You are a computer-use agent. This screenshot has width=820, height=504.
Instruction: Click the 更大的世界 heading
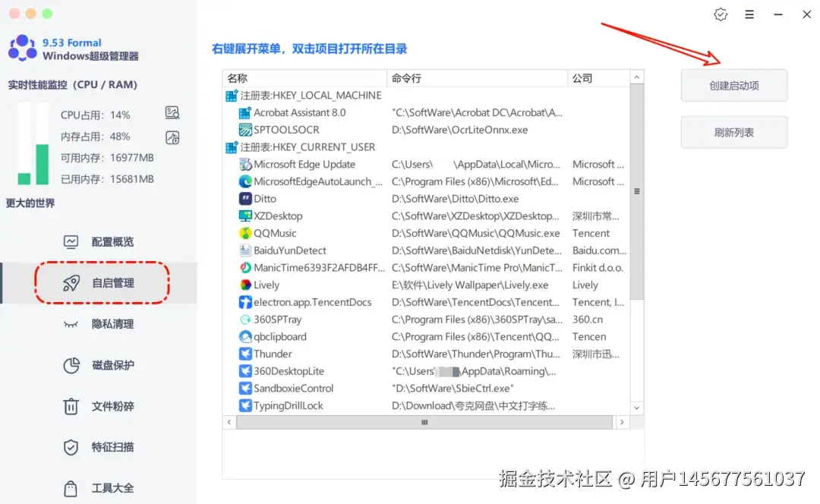[30, 203]
